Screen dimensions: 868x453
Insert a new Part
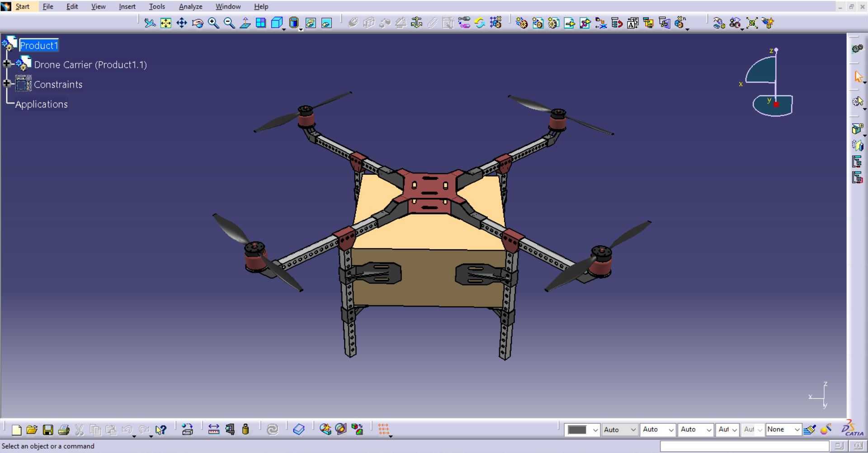tap(553, 23)
